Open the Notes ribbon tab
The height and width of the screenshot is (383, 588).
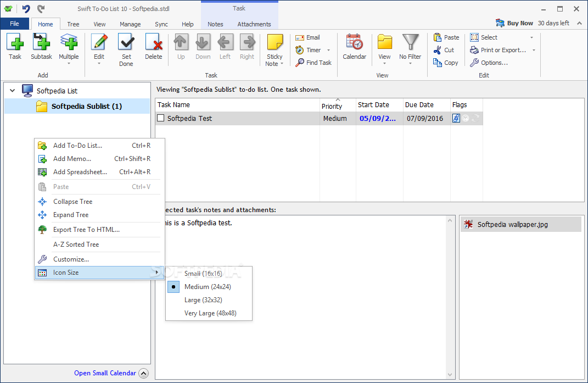215,24
